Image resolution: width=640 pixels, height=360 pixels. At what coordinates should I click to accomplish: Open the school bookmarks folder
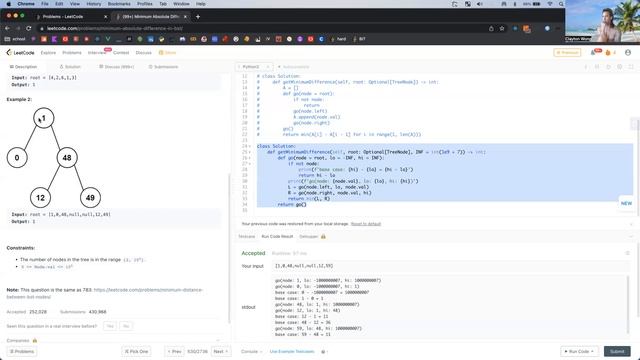[15, 39]
